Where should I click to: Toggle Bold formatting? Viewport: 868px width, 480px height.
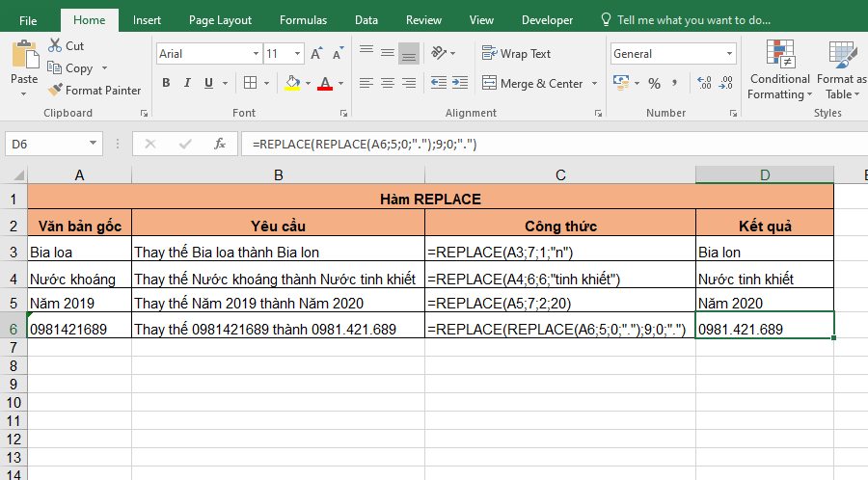coord(166,84)
